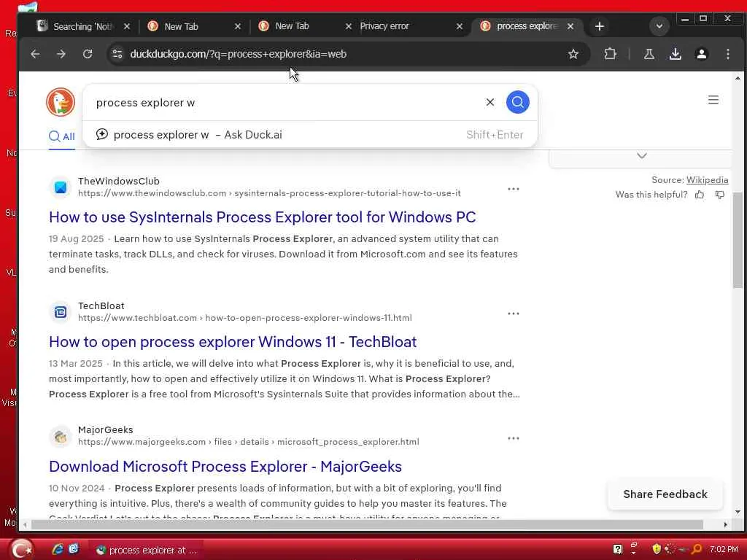Open Chrome Labs flask icon
Viewport: 747px width, 560px height.
(x=649, y=54)
